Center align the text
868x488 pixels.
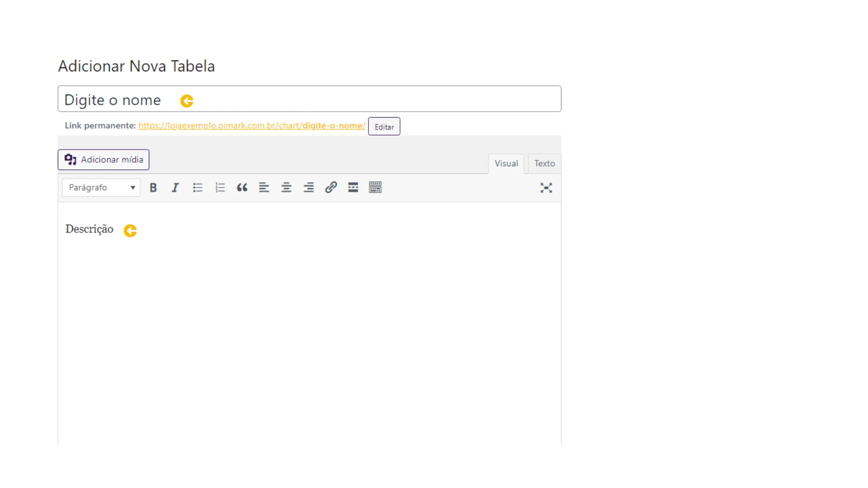286,188
